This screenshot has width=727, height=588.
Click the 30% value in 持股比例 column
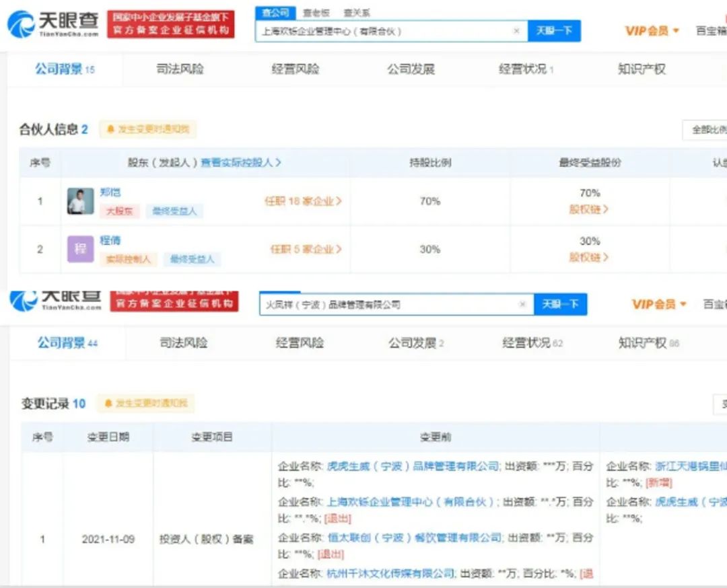tap(429, 250)
